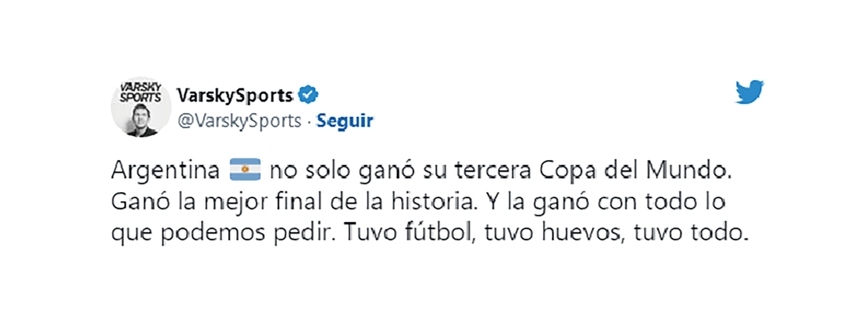Click the VarskySports bold display name
The width and height of the screenshot is (868, 325).
click(x=235, y=95)
